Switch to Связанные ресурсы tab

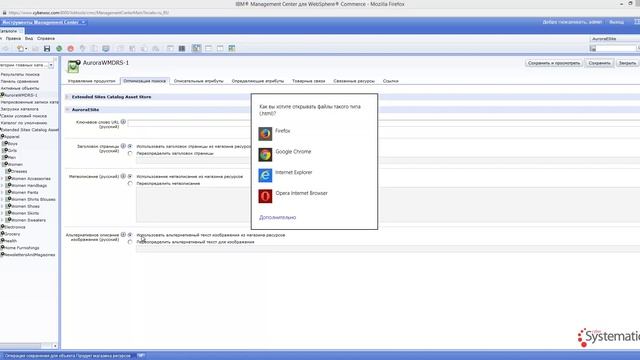[354, 81]
